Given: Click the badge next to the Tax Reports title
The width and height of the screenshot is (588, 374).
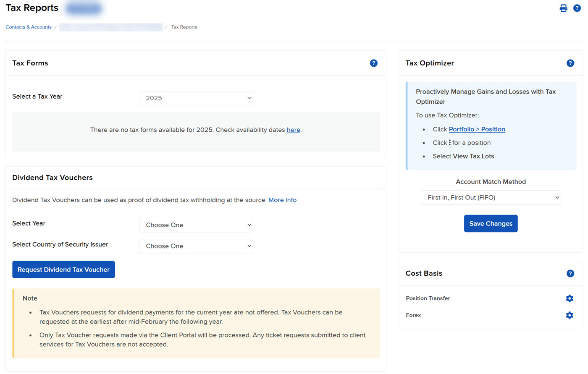Looking at the screenshot, I should pos(83,8).
